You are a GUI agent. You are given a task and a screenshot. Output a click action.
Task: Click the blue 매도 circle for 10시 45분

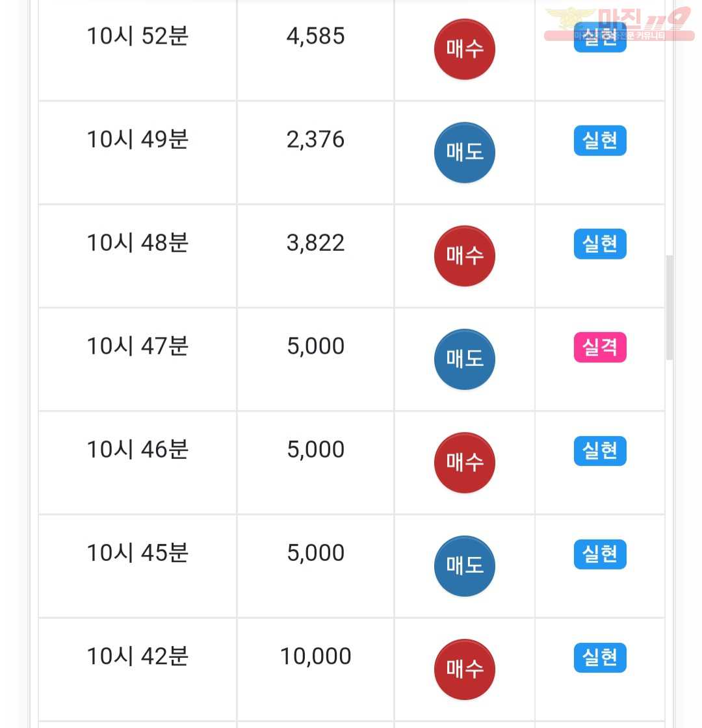point(464,566)
